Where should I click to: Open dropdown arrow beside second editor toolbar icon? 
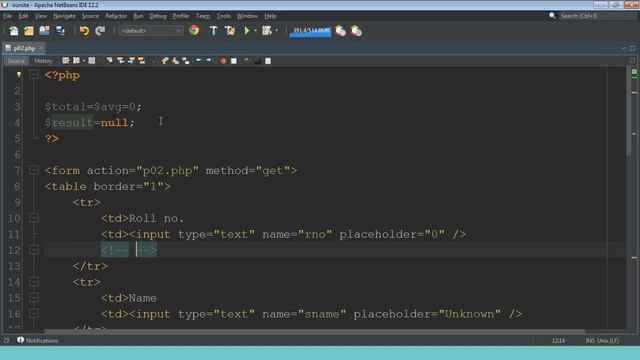coord(84,61)
